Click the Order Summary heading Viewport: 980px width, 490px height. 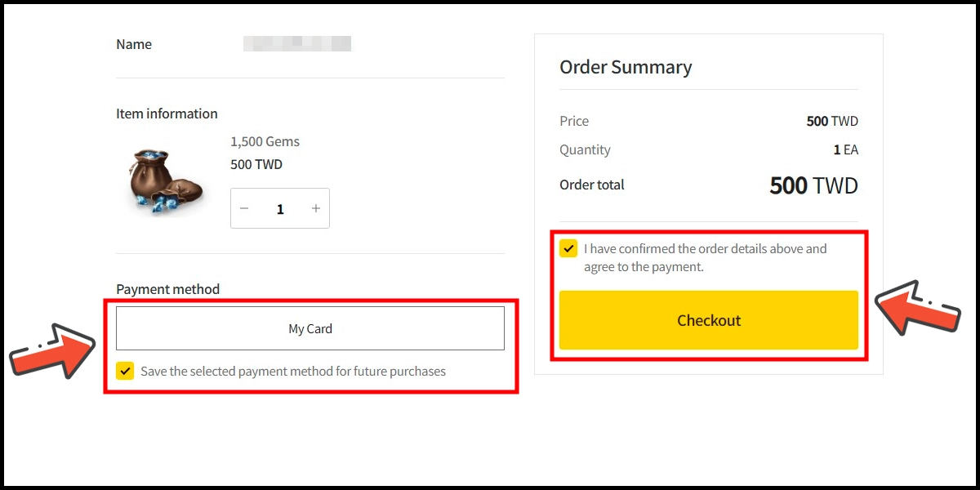coord(626,67)
